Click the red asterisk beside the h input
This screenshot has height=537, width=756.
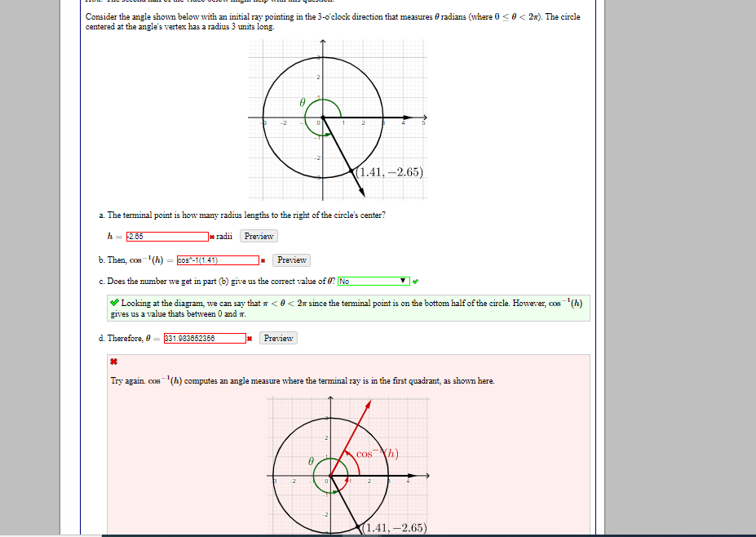(213, 237)
